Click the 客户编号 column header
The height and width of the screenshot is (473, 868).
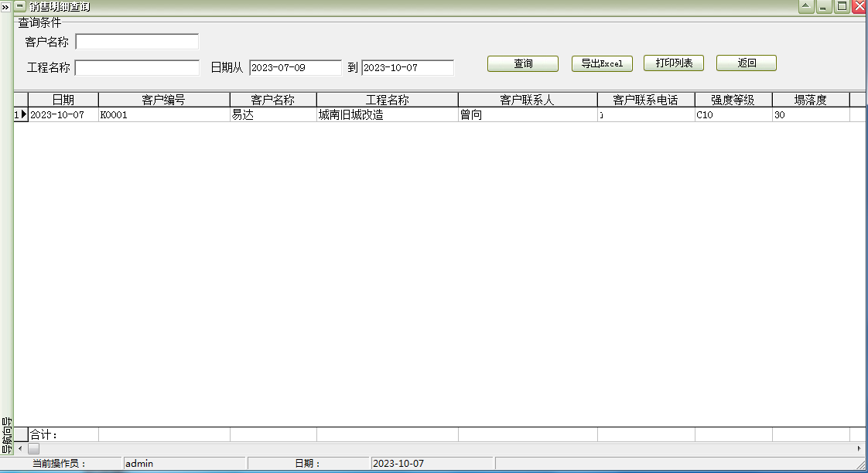(x=164, y=100)
